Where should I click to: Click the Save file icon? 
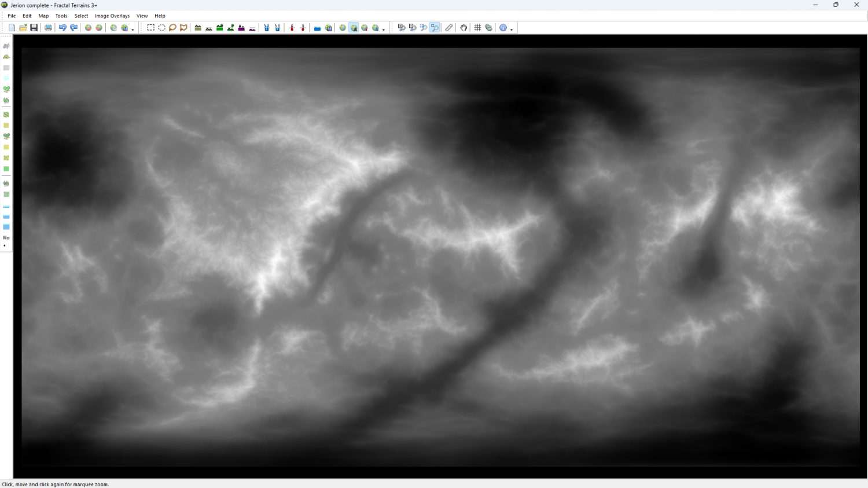coord(34,28)
